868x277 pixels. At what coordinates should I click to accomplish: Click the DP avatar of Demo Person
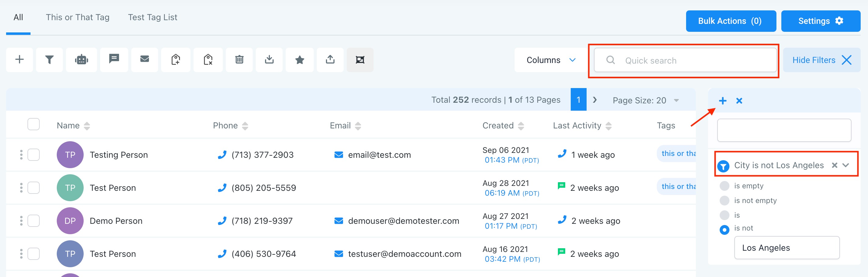[70, 221]
